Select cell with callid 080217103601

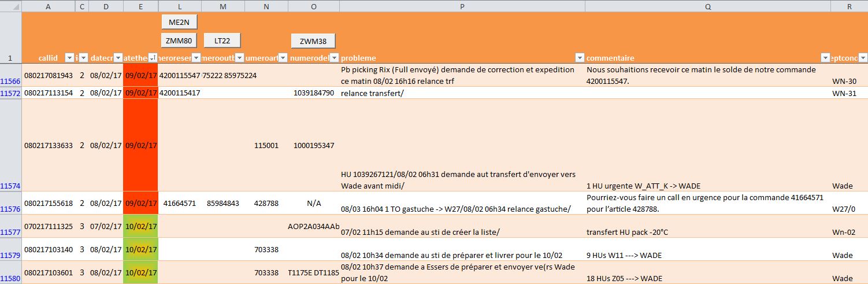49,272
